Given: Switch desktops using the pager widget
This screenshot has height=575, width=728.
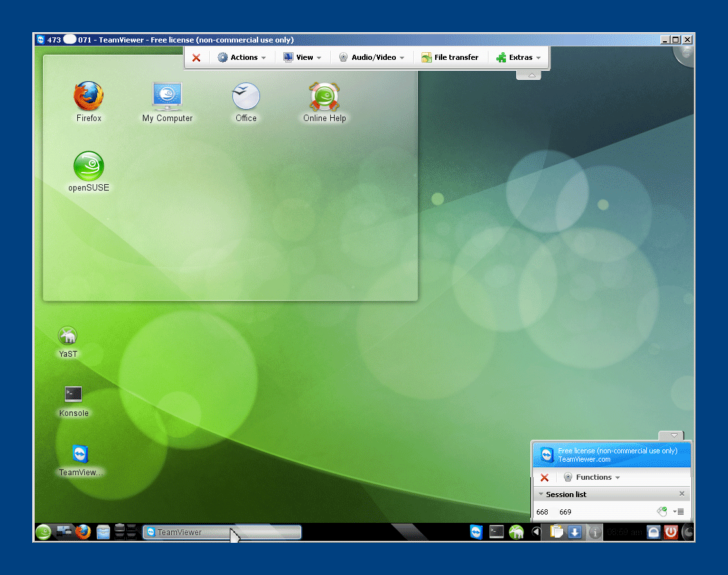Looking at the screenshot, I should click(x=125, y=532).
